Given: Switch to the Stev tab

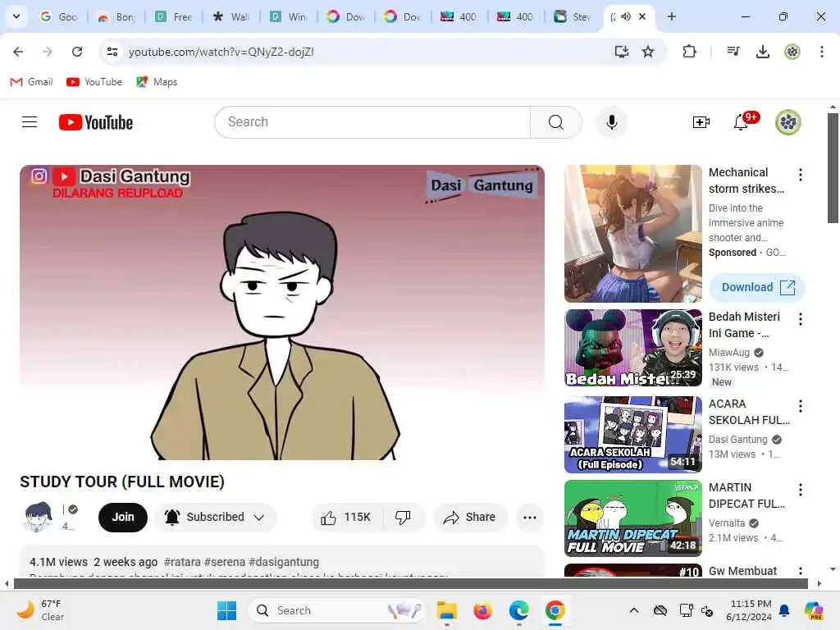Looking at the screenshot, I should [573, 16].
